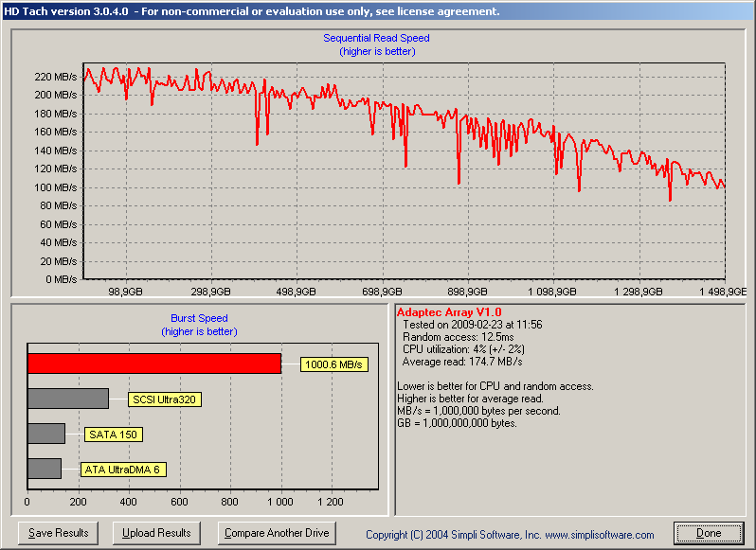Click the HD Tach version 3.0.4.0 title bar
This screenshot has width=756, height=550.
point(378,11)
